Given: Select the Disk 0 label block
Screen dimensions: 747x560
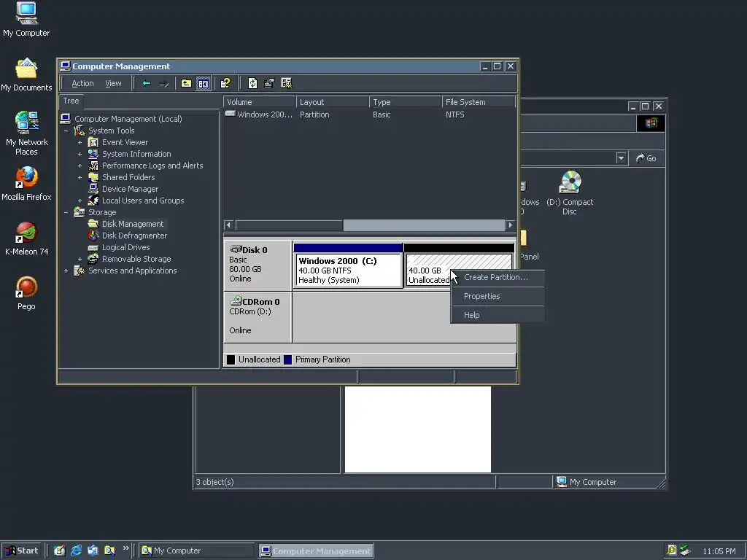Looking at the screenshot, I should tap(258, 265).
